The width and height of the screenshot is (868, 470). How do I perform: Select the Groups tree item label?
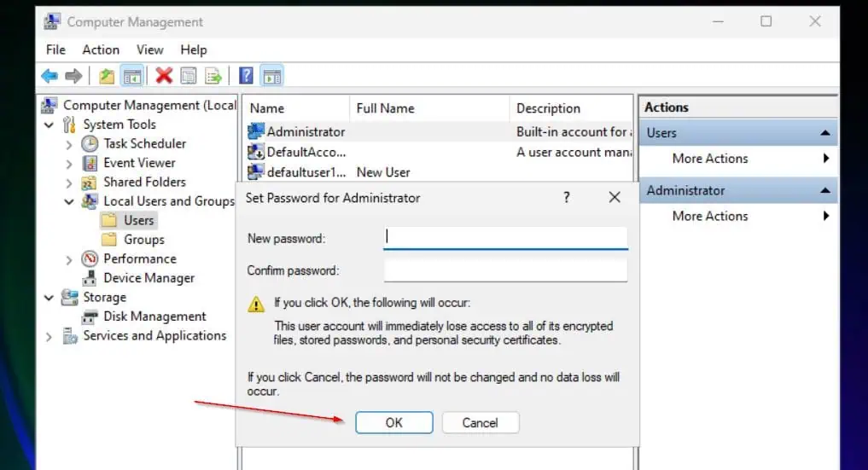pyautogui.click(x=144, y=240)
